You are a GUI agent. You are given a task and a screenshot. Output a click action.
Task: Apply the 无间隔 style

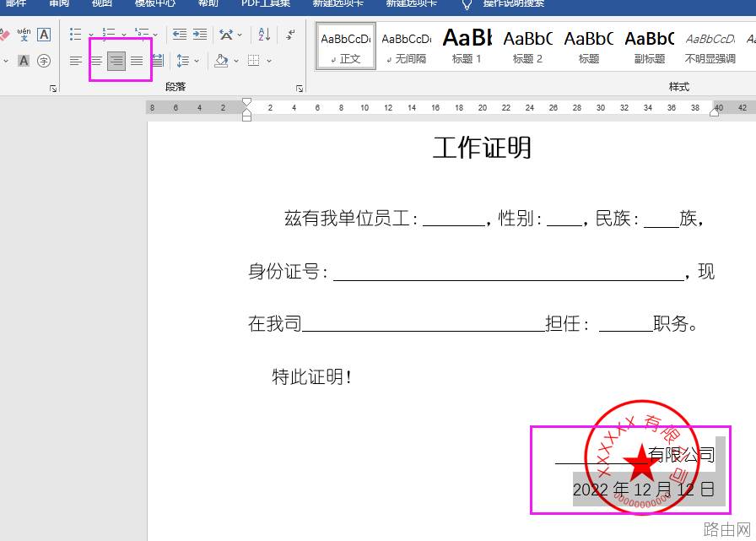tap(407, 46)
